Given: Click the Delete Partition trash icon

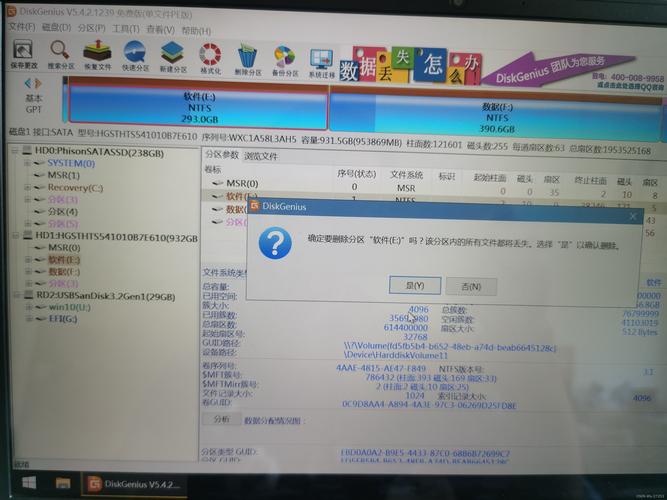Looking at the screenshot, I should coord(248,60).
